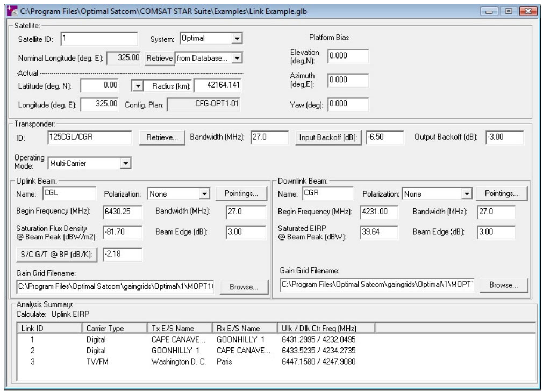Click the Washington D. C. Tx station cell
Image resolution: width=543 pixels, height=392 pixels.
point(178,361)
